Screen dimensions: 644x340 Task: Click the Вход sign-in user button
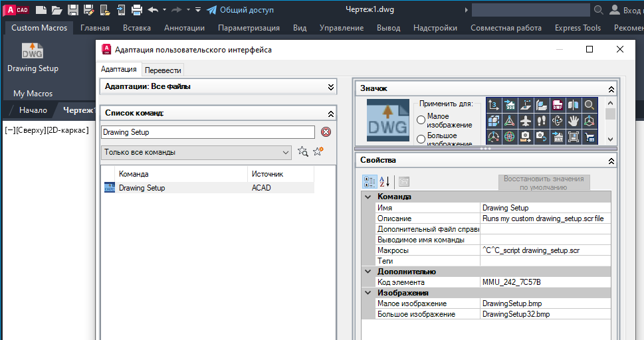626,10
